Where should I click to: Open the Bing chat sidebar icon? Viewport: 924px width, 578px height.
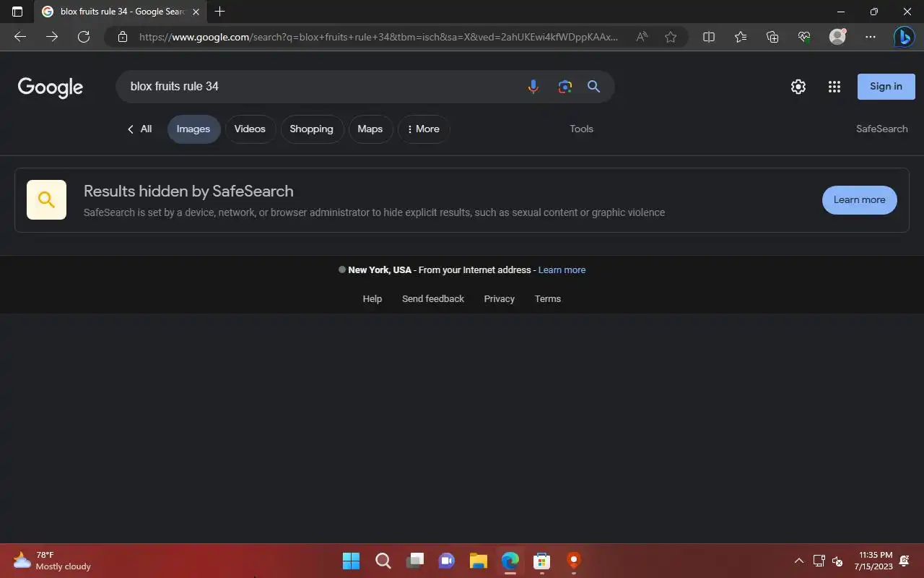pos(904,37)
